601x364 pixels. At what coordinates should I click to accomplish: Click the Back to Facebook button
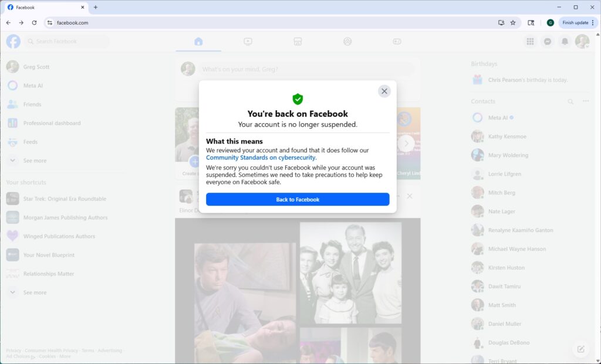pos(297,199)
